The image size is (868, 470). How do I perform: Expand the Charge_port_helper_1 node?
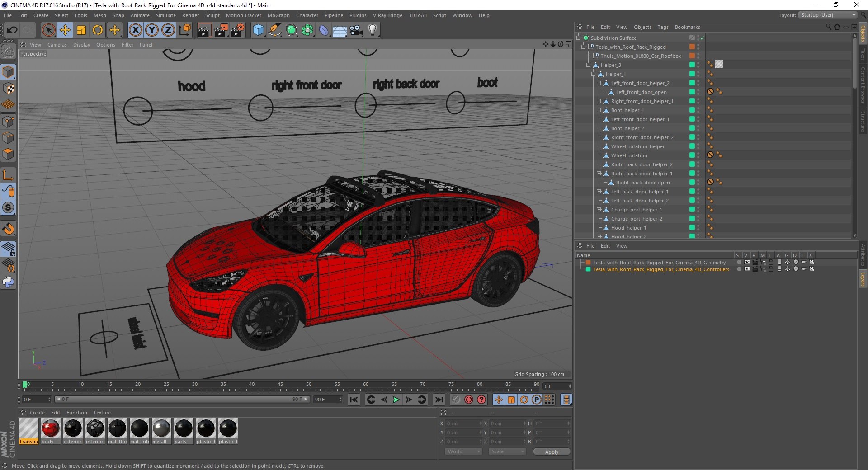(x=599, y=210)
